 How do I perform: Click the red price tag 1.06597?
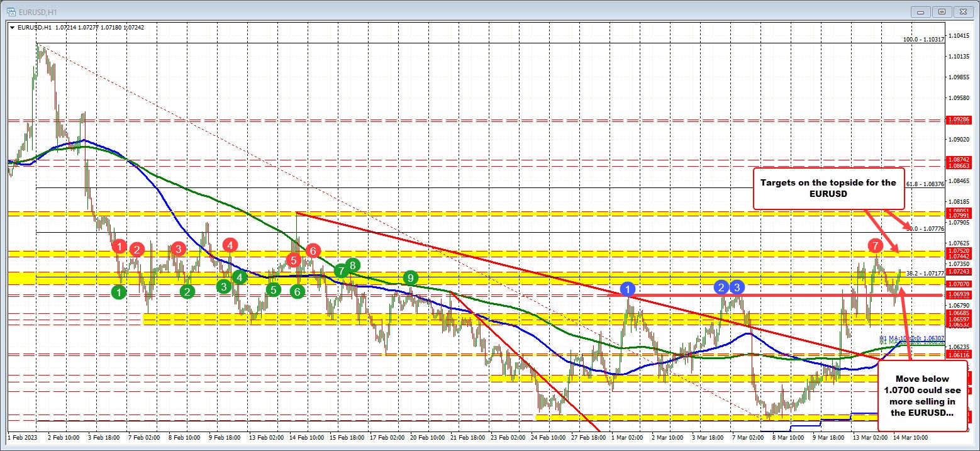[x=960, y=320]
